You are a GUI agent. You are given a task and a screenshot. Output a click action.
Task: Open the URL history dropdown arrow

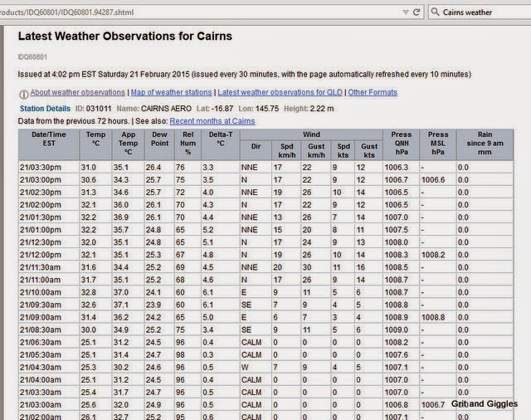pyautogui.click(x=406, y=12)
